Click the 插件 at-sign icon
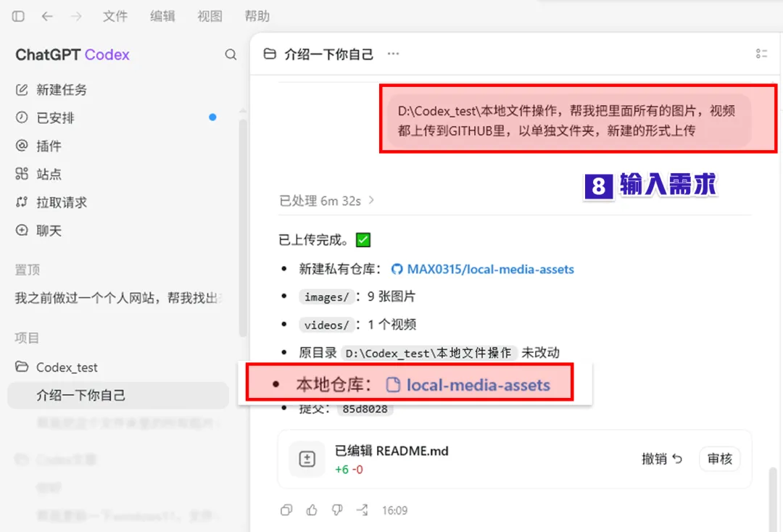The height and width of the screenshot is (532, 783). (22, 145)
